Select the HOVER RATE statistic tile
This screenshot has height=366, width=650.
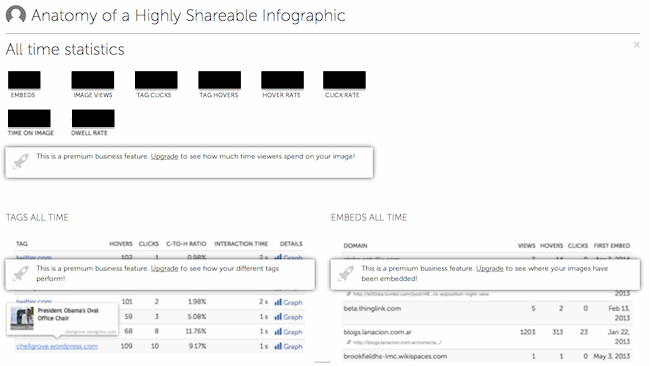(x=282, y=84)
